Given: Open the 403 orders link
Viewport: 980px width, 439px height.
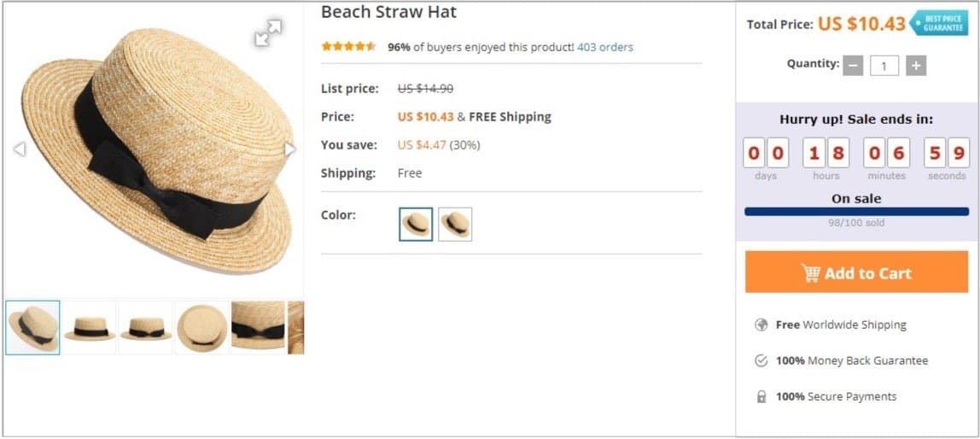Looking at the screenshot, I should (605, 47).
